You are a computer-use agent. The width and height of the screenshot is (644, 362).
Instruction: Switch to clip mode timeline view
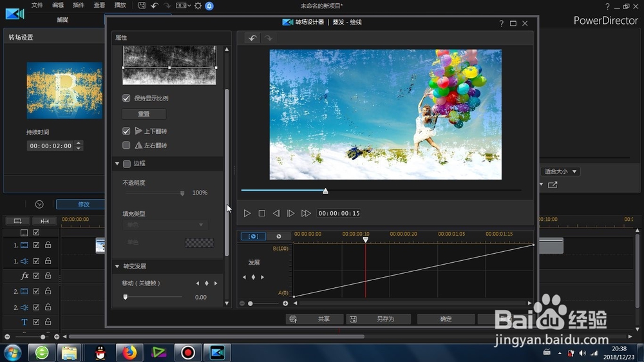coord(253,236)
